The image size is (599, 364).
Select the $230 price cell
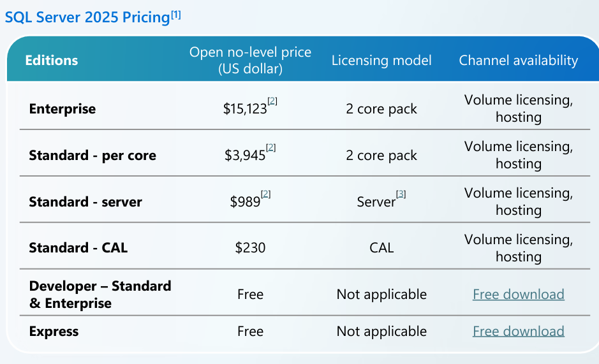(x=250, y=248)
